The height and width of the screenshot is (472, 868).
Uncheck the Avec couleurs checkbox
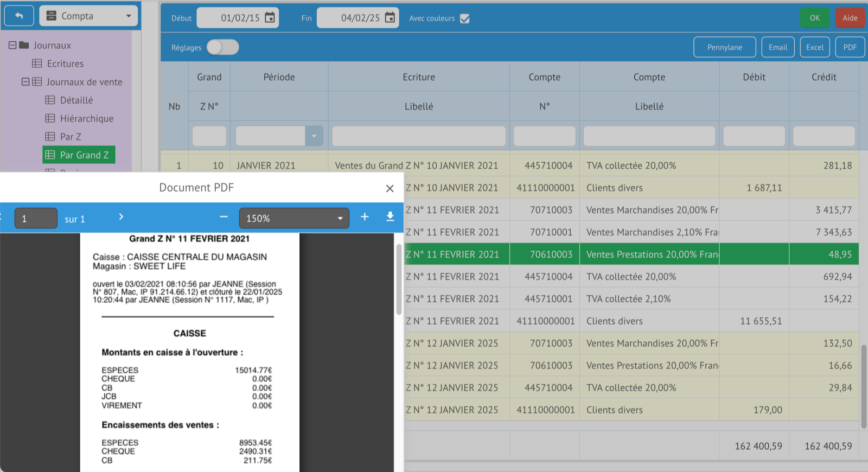tap(464, 18)
